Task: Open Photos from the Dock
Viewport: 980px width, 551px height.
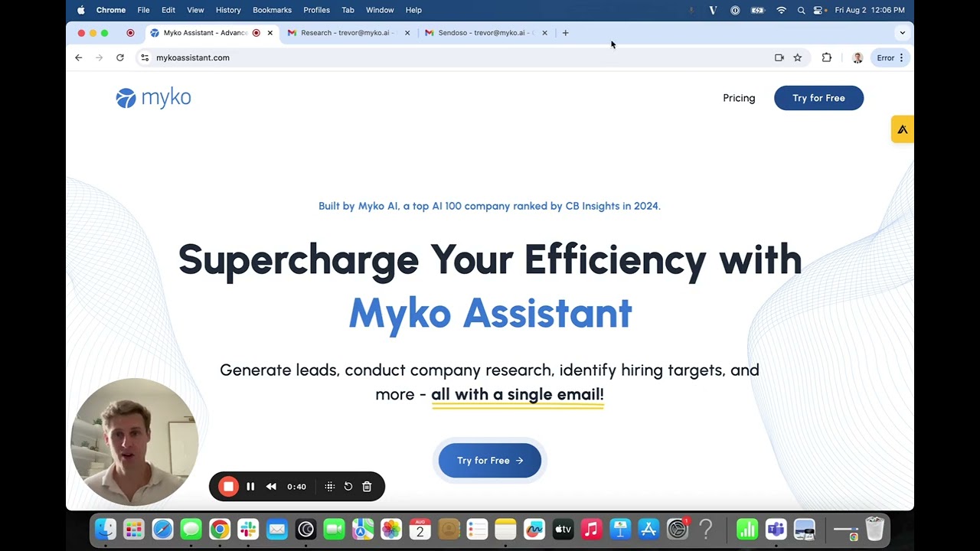Action: [x=391, y=530]
